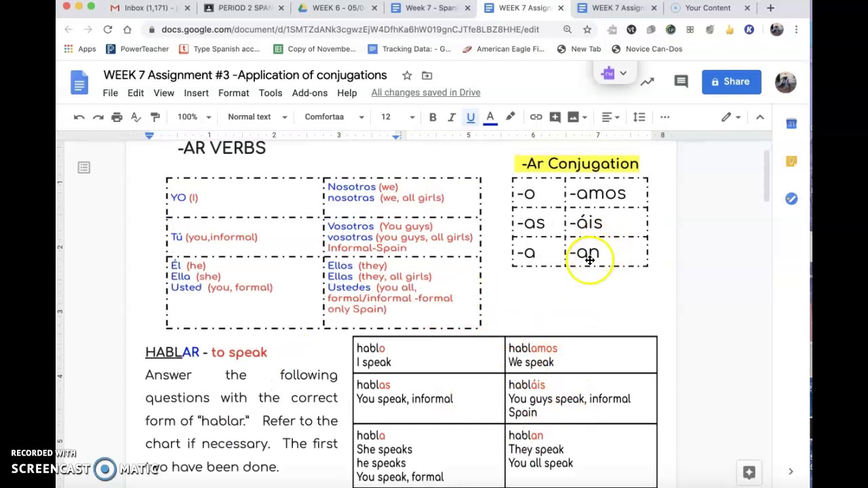Open Tracking Data bookmark
Image resolution: width=868 pixels, height=488 pixels.
(409, 49)
